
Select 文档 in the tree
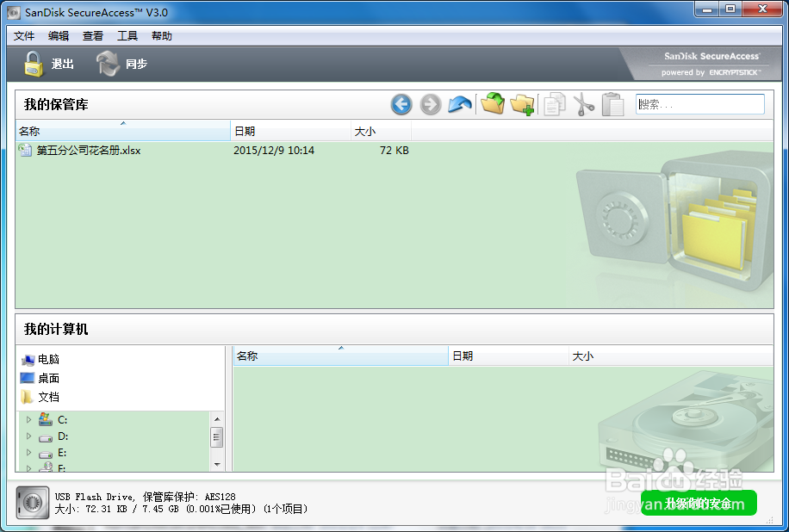click(x=49, y=397)
